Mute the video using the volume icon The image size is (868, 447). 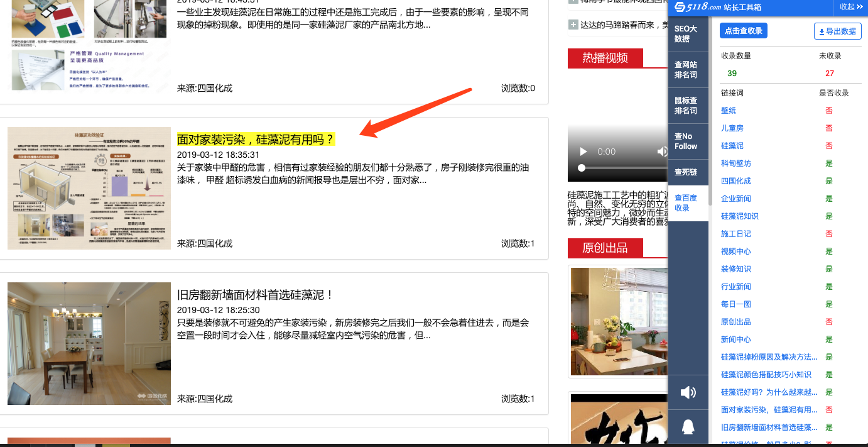point(662,152)
